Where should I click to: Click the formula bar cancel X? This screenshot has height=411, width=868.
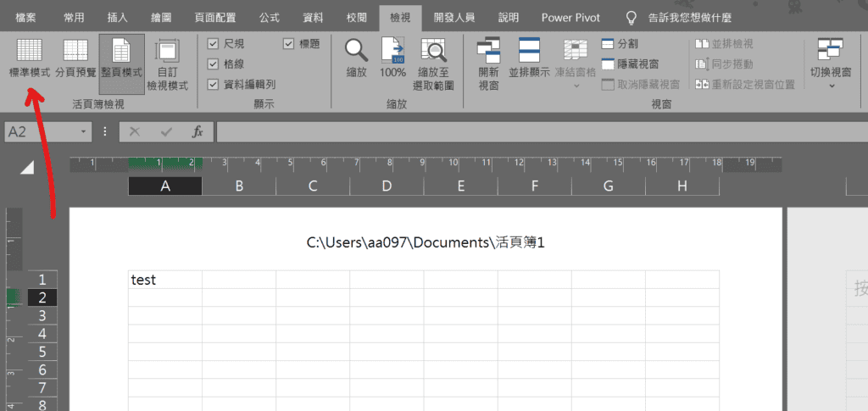[135, 131]
